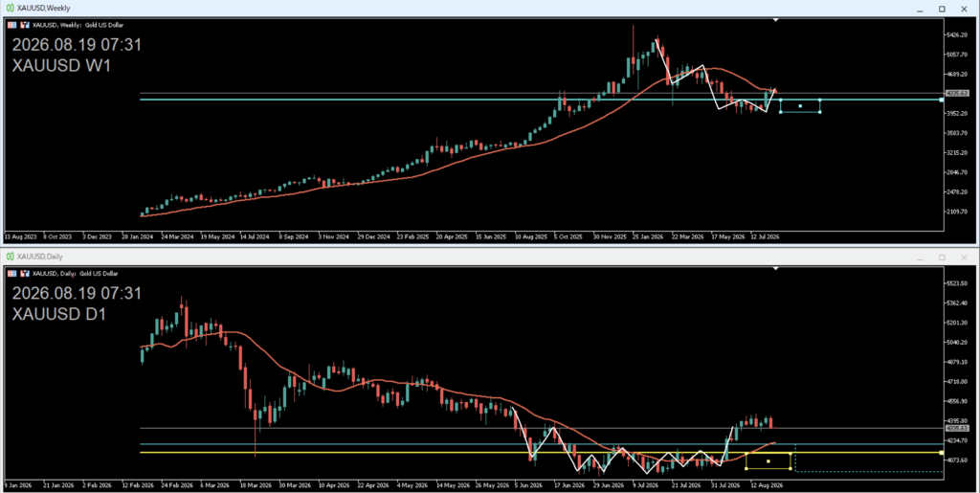The image size is (980, 493).
Task: Click the 4689.20 price level, Weekly axis
Action: click(957, 74)
